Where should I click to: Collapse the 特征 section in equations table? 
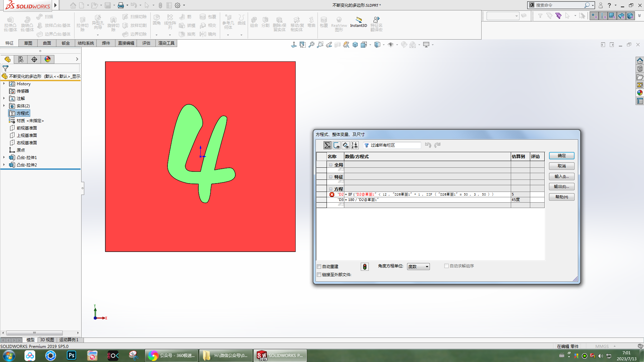pyautogui.click(x=331, y=177)
